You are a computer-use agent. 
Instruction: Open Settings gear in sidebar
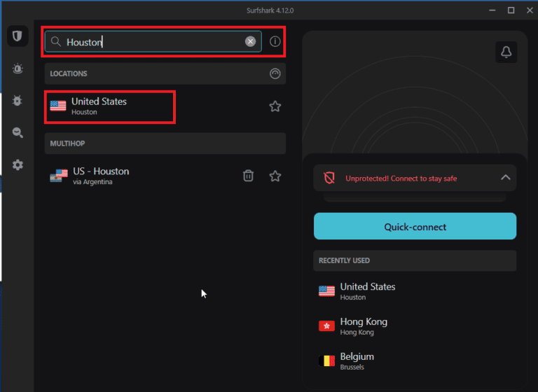click(x=18, y=165)
